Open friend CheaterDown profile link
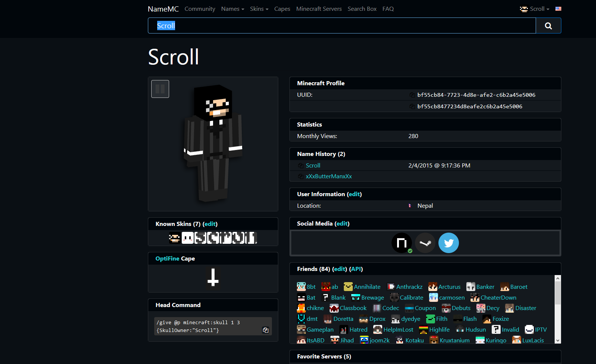 (498, 297)
